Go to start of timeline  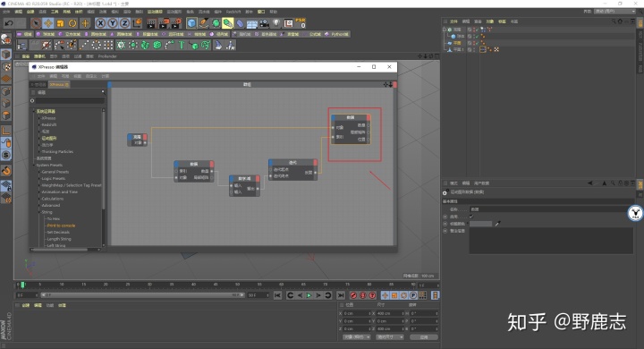coord(277,295)
